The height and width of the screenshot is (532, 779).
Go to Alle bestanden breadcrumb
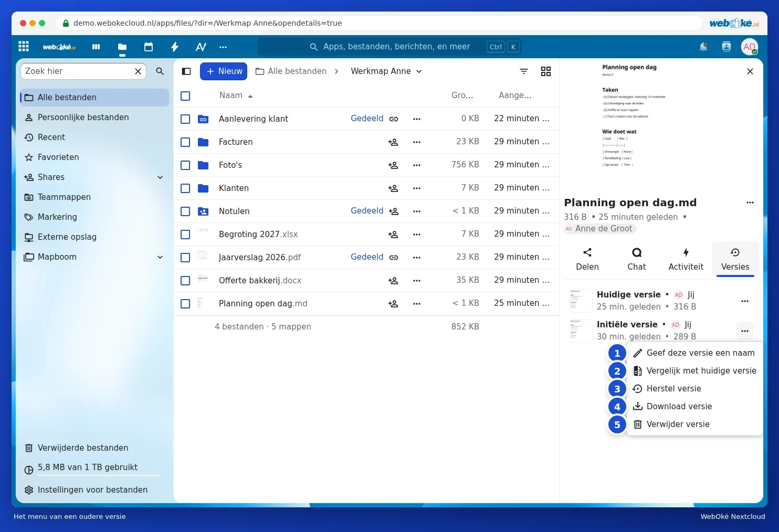pyautogui.click(x=291, y=71)
